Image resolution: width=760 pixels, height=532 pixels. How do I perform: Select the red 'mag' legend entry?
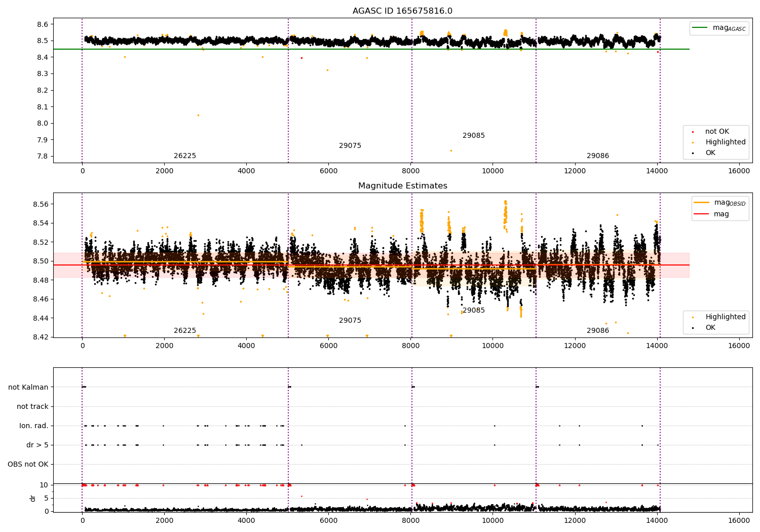point(712,214)
